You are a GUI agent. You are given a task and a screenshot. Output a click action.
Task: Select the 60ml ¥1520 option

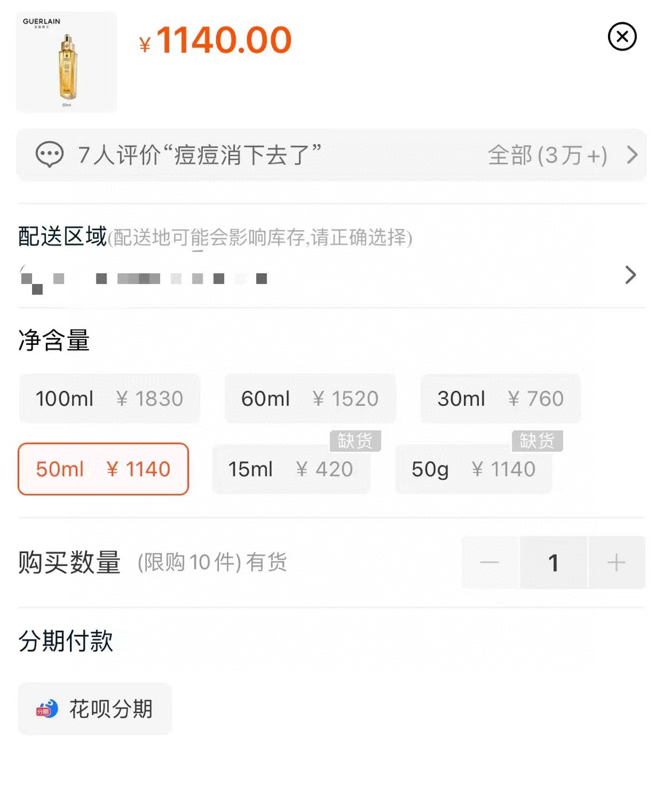point(310,398)
